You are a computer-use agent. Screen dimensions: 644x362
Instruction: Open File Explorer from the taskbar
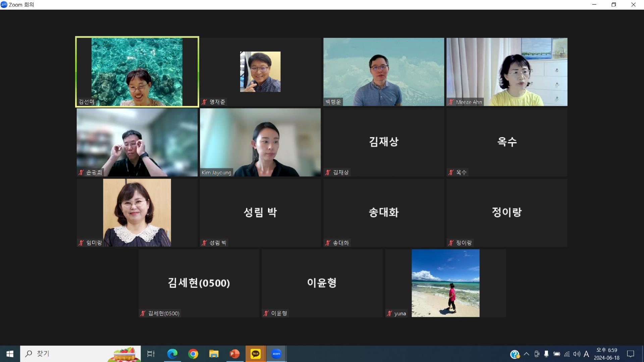pyautogui.click(x=214, y=354)
